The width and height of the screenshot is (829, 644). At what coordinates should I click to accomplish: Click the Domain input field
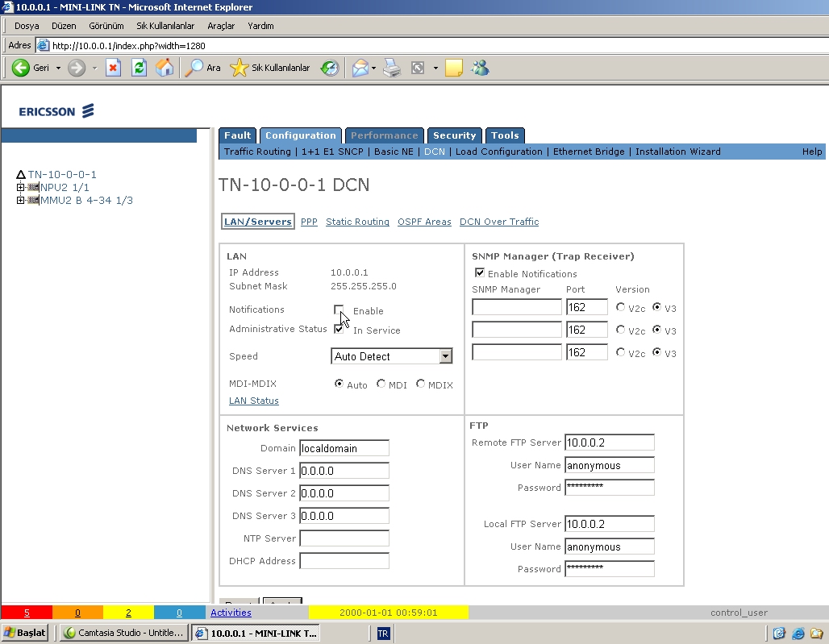(x=344, y=448)
